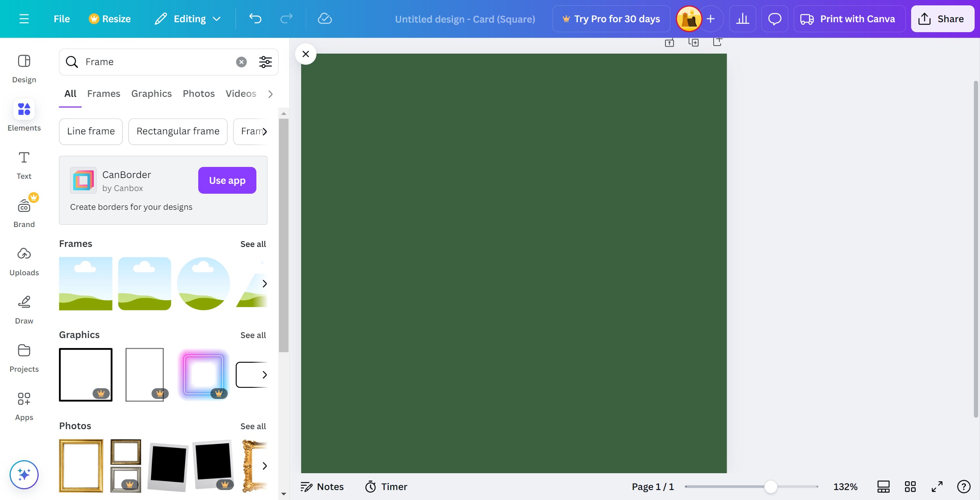This screenshot has width=980, height=500.
Task: Switch to the Videos tab
Action: 241,94
